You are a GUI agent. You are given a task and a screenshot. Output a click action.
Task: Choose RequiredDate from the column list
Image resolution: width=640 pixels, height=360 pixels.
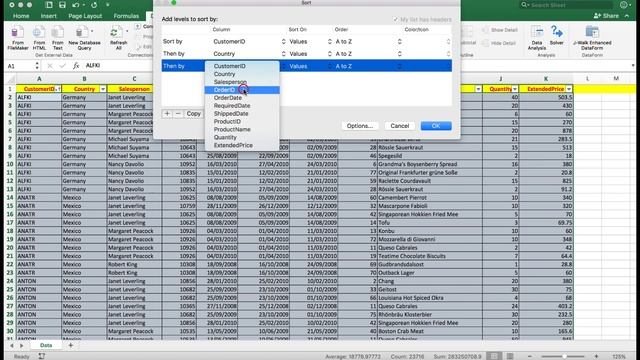[242, 106]
